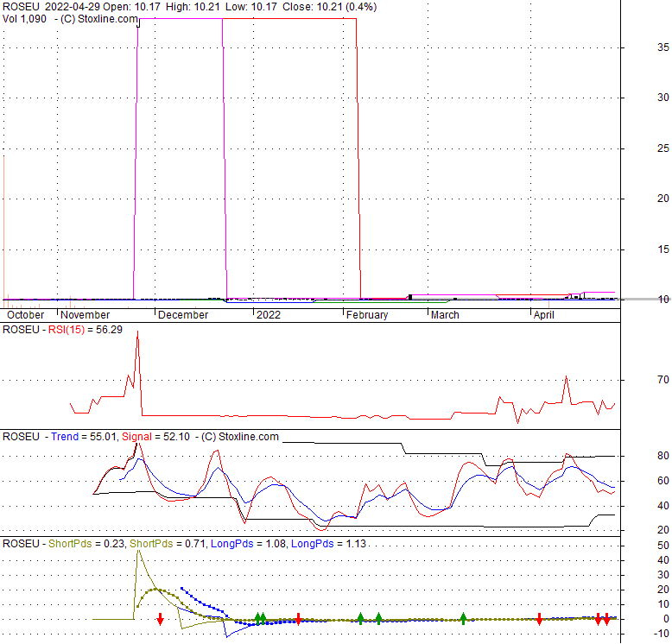Click the red down arrow signal in early December

[161, 619]
